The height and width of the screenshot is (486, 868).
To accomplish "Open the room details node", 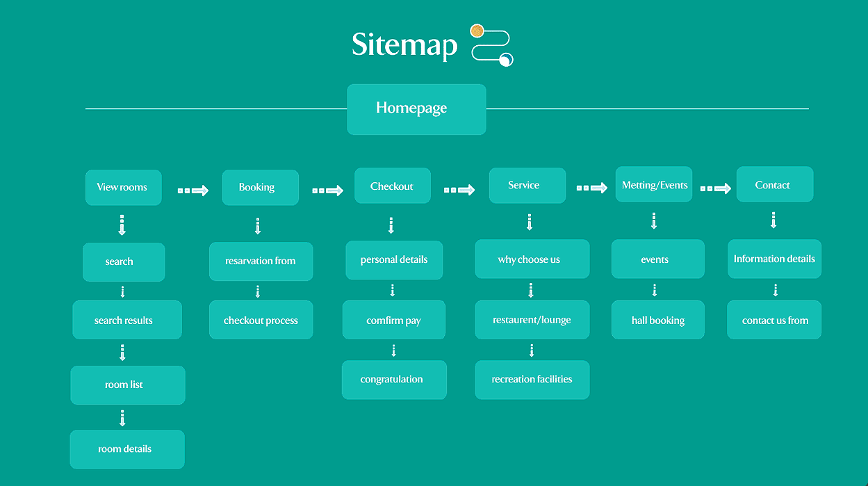I will point(127,449).
